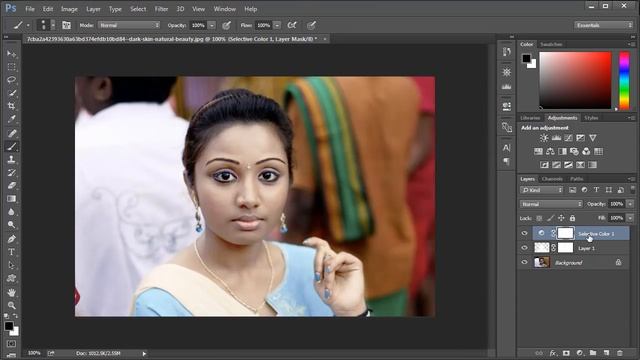Image resolution: width=640 pixels, height=360 pixels.
Task: Toggle airbrush mode in options bar
Action: [292, 25]
